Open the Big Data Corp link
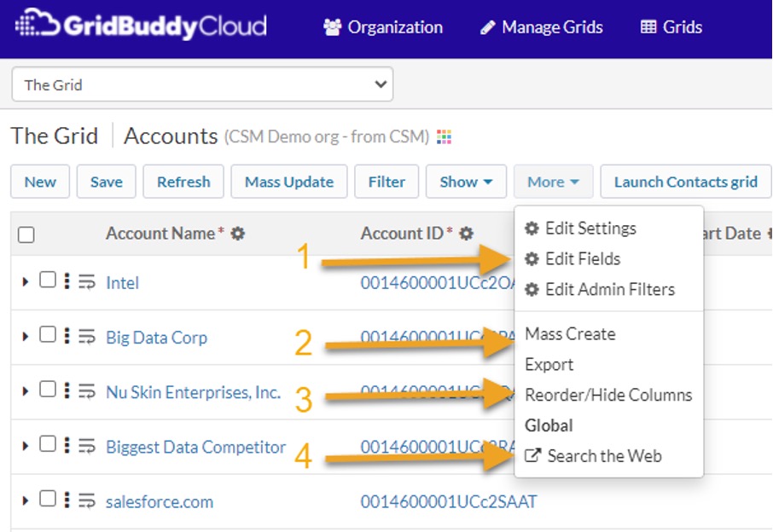Viewport: 773px width, 532px height. pyautogui.click(x=157, y=338)
